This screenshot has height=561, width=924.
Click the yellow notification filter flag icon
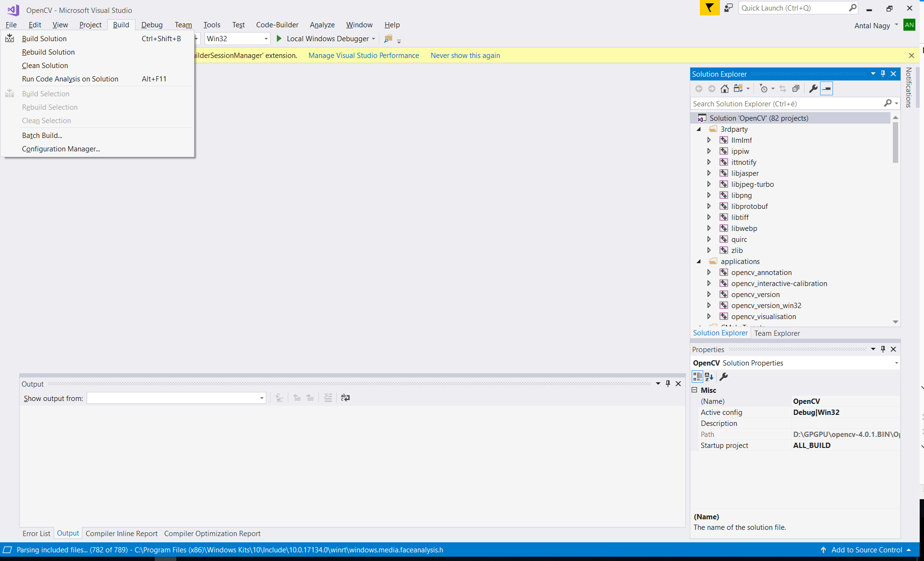pyautogui.click(x=709, y=8)
